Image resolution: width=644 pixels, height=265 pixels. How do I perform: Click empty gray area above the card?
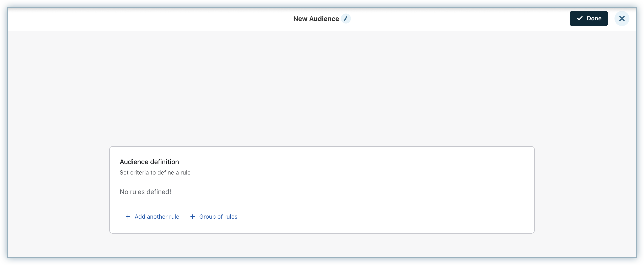click(322, 88)
